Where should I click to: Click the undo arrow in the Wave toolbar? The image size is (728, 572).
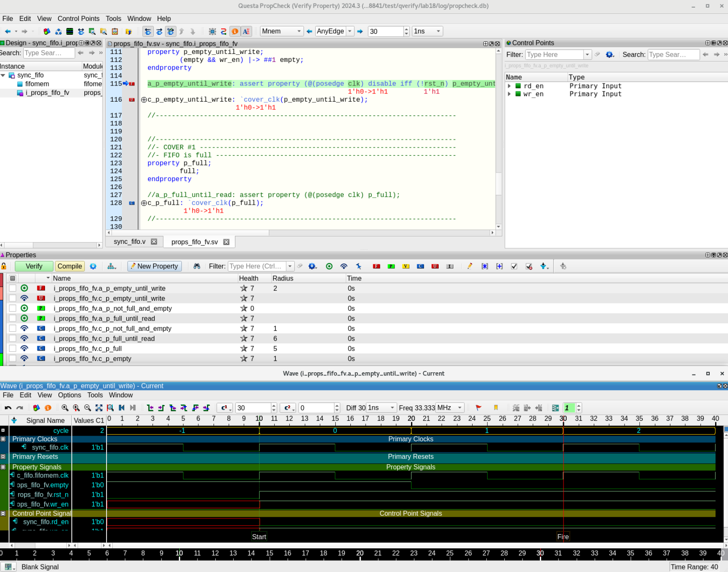tap(8, 408)
